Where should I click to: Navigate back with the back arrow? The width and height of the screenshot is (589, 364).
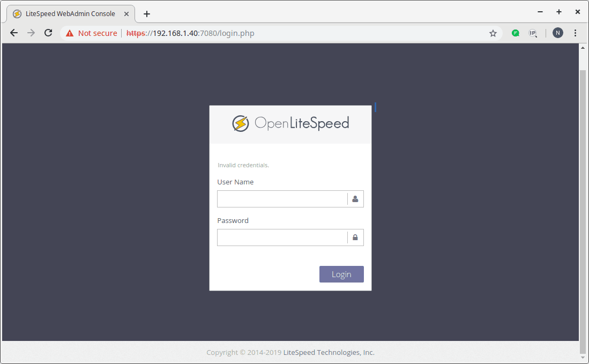click(13, 33)
